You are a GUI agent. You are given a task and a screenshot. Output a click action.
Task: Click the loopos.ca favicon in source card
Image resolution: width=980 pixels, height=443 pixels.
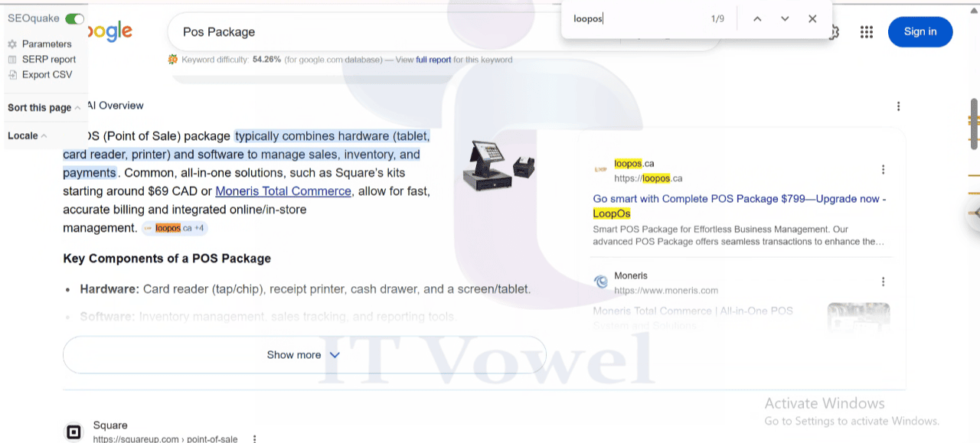pyautogui.click(x=601, y=169)
